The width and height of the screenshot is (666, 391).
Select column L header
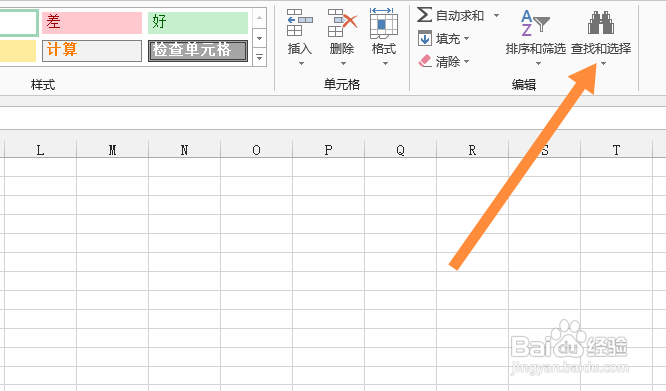point(40,150)
